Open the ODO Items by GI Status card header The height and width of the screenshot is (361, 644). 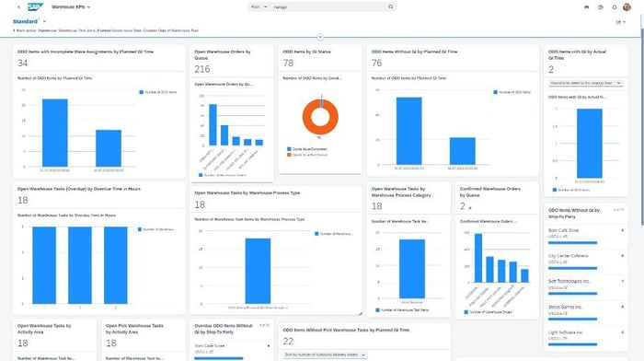coord(320,58)
